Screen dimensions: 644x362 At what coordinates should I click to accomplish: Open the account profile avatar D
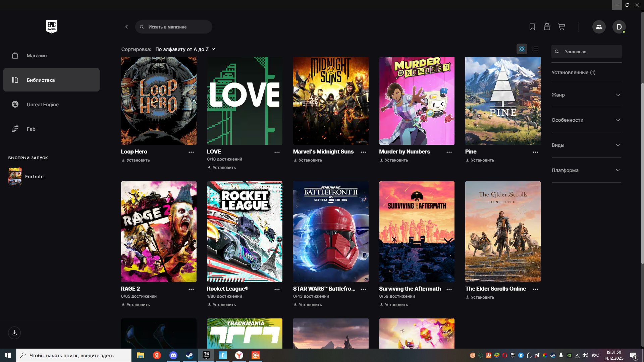pos(619,27)
